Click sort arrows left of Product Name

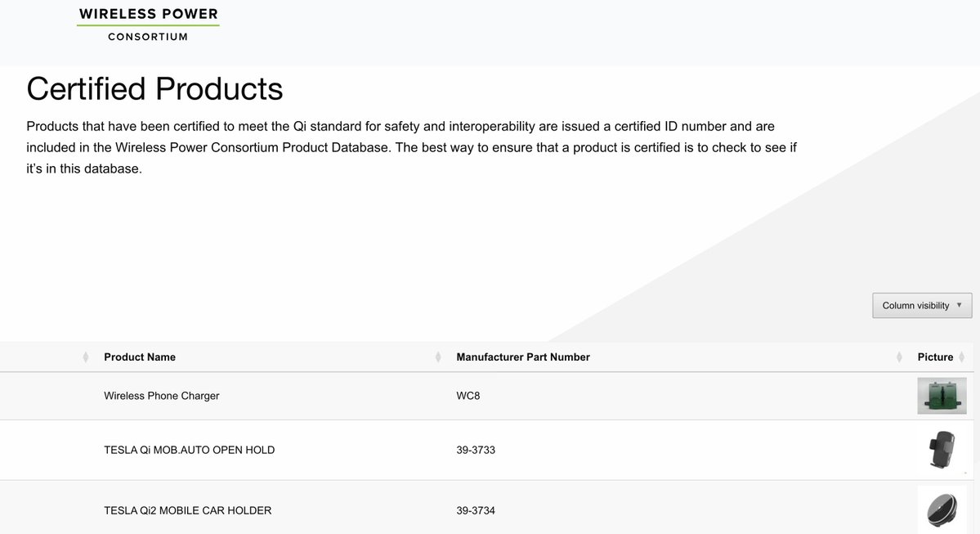point(86,357)
